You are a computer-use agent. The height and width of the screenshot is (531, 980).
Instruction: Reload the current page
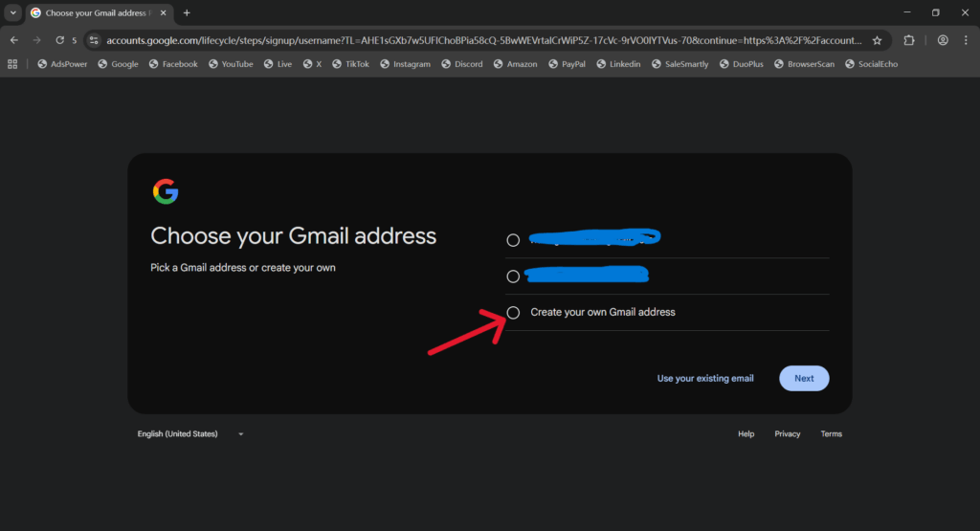59,40
